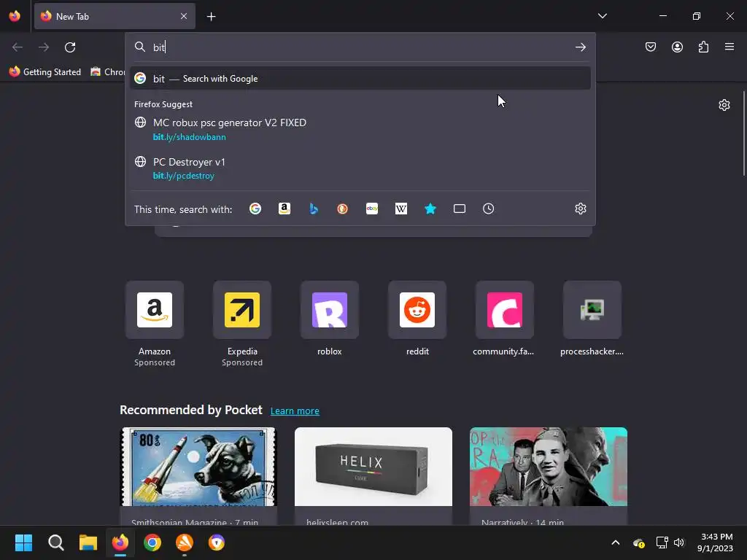Reload the current page
Image resolution: width=747 pixels, height=560 pixels.
coord(70,47)
